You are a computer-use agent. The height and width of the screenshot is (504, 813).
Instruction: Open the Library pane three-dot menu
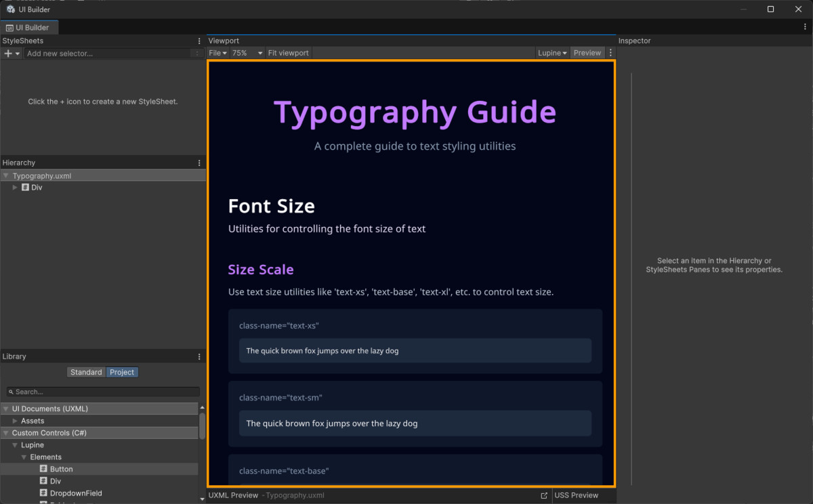[199, 357]
